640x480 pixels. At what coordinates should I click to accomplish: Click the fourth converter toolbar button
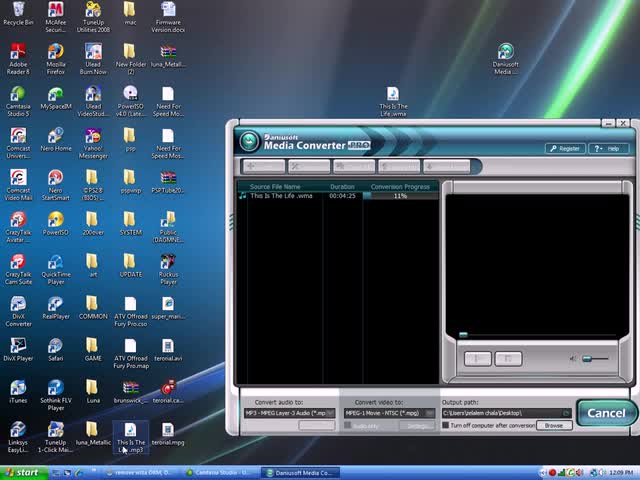tap(399, 167)
